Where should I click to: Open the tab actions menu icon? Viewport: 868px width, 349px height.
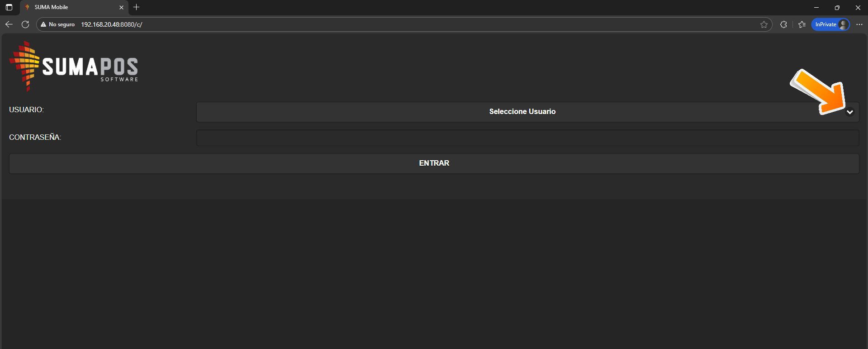tap(9, 7)
